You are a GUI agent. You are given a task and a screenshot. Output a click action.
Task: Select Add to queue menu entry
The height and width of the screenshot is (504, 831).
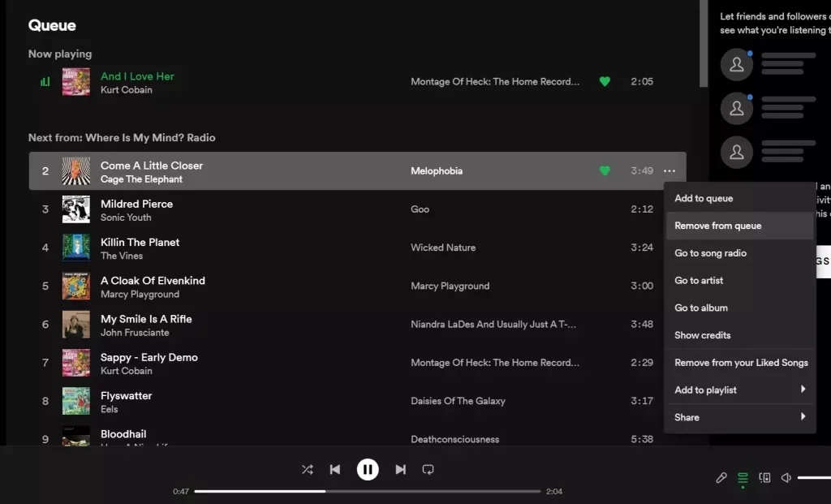pyautogui.click(x=740, y=198)
